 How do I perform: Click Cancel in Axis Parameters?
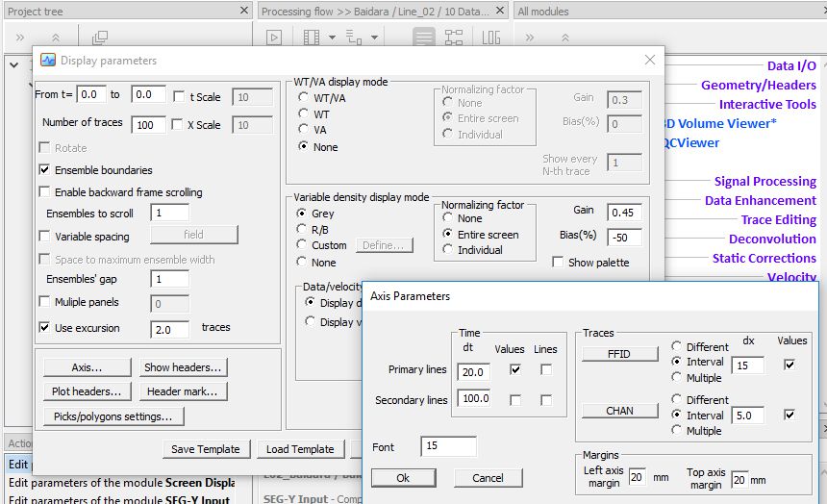tap(489, 478)
